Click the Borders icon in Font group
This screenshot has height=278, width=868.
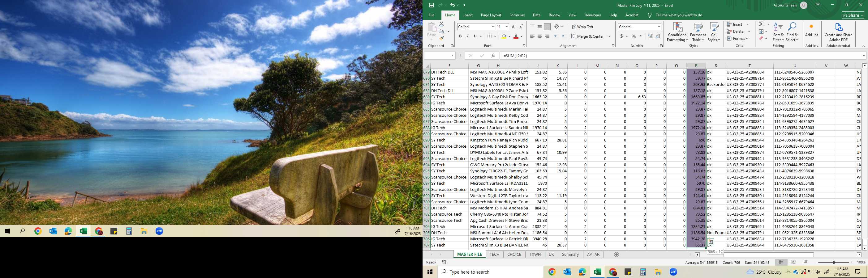tap(490, 36)
